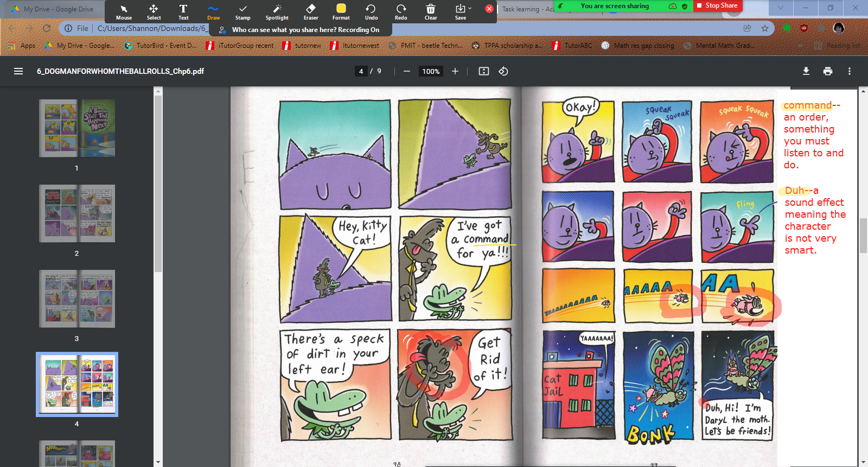This screenshot has width=868, height=467.
Task: Open the Format color option
Action: 341,12
